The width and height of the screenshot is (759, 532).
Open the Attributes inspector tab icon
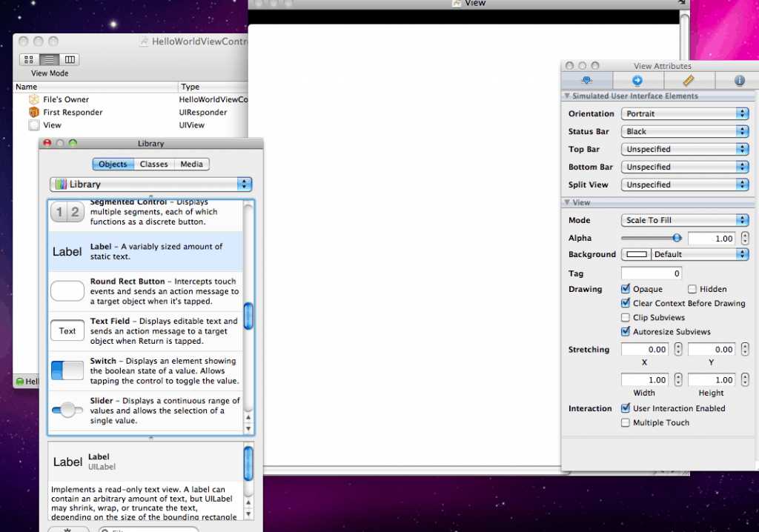[x=587, y=80]
